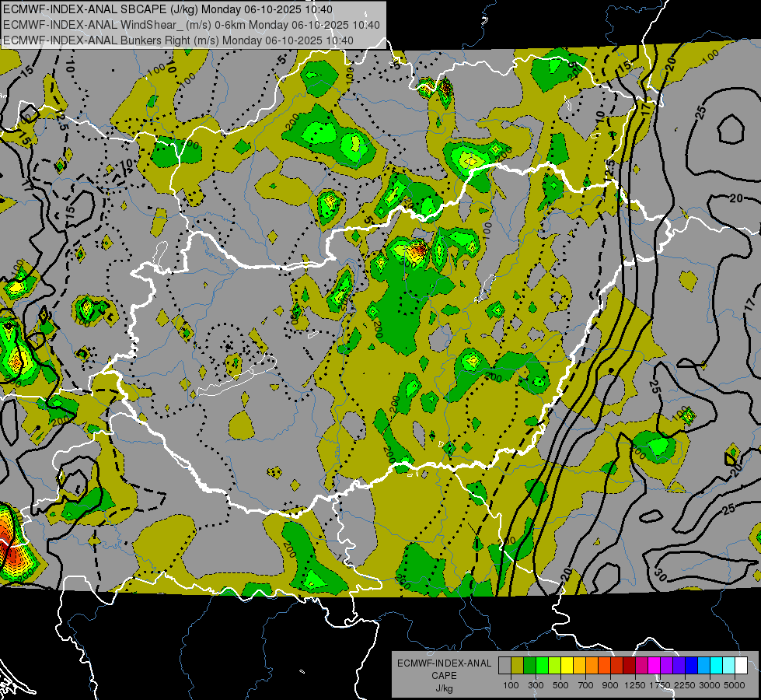Click the 100 value under the color scale
The height and width of the screenshot is (700, 761).
511,685
